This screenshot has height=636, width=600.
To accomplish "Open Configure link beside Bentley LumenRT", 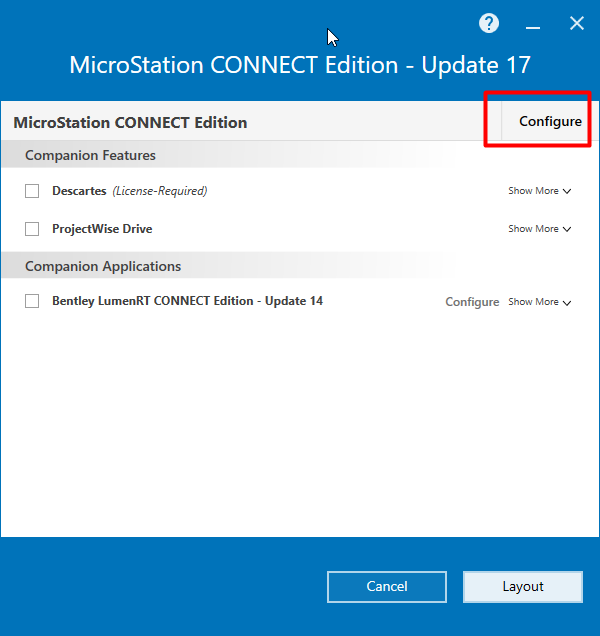I will pos(472,302).
